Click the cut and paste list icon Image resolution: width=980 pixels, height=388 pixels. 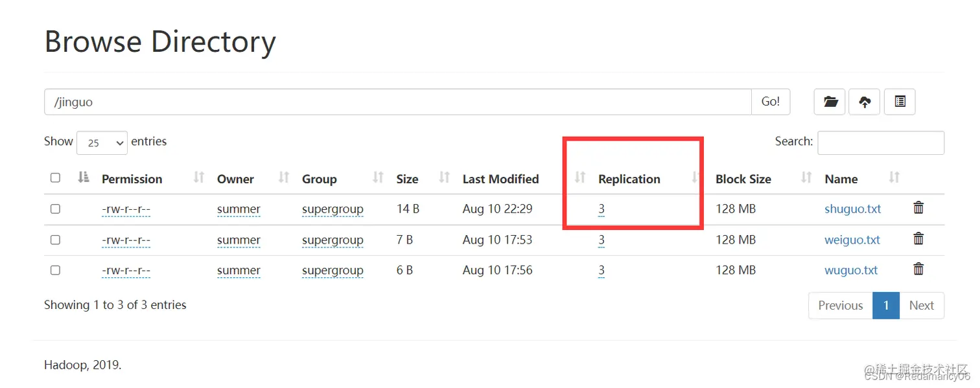coord(900,102)
